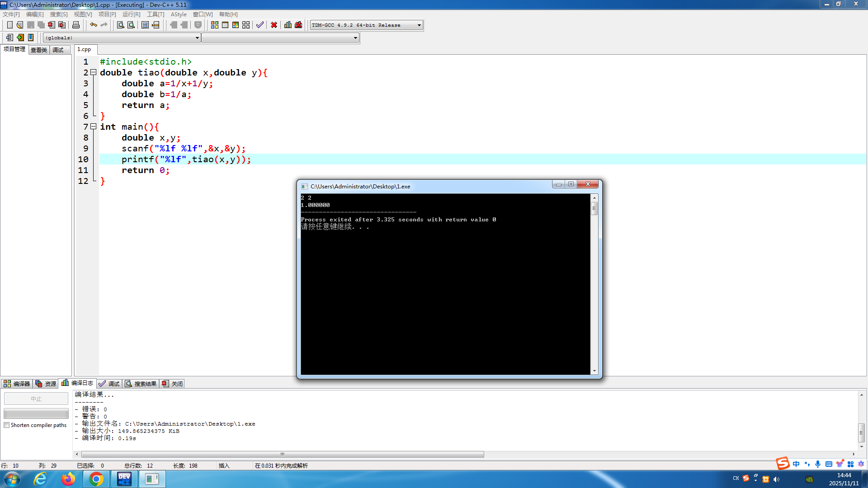Switch to the 查看类 panel tab
868x488 pixels.
pos(39,50)
